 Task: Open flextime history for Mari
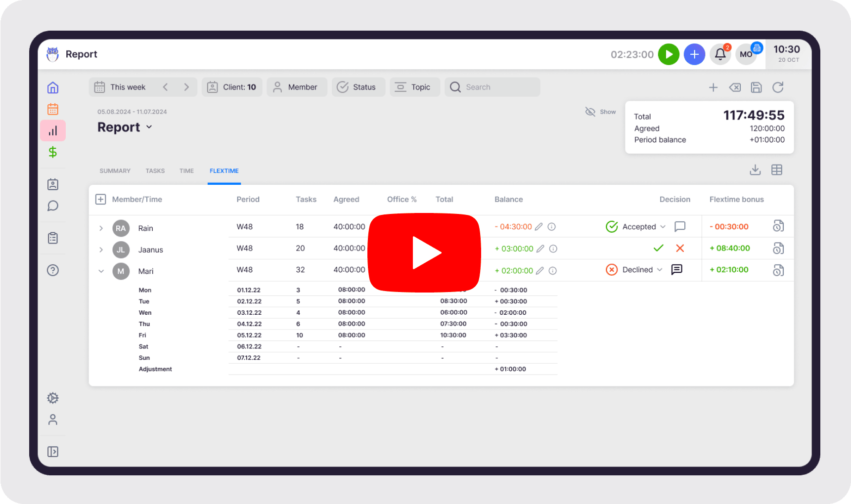point(778,270)
